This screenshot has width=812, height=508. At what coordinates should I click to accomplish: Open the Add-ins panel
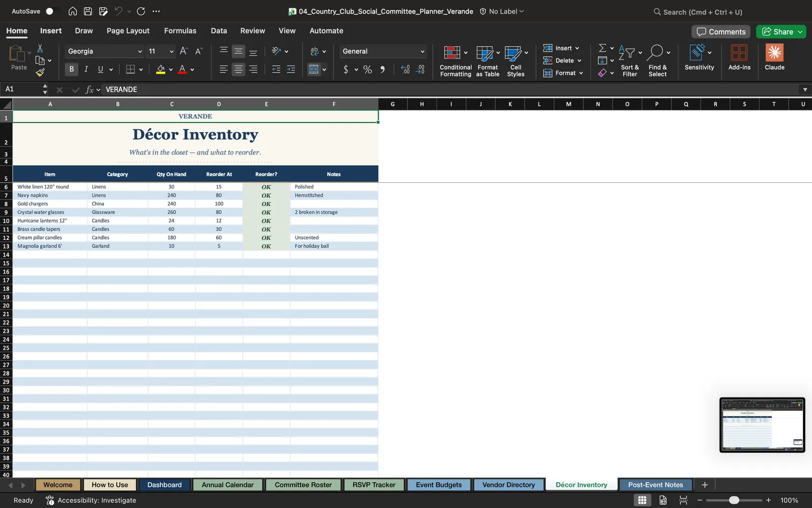[739, 57]
